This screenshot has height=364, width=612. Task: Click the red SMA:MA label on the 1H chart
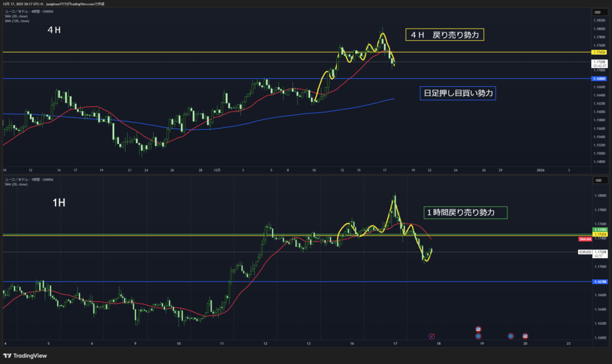(x=585, y=239)
